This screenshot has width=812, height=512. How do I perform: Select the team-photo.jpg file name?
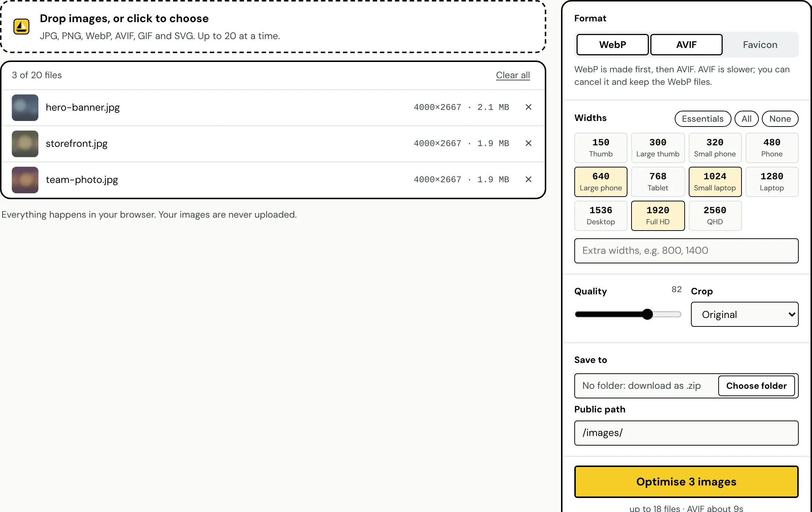(x=82, y=180)
